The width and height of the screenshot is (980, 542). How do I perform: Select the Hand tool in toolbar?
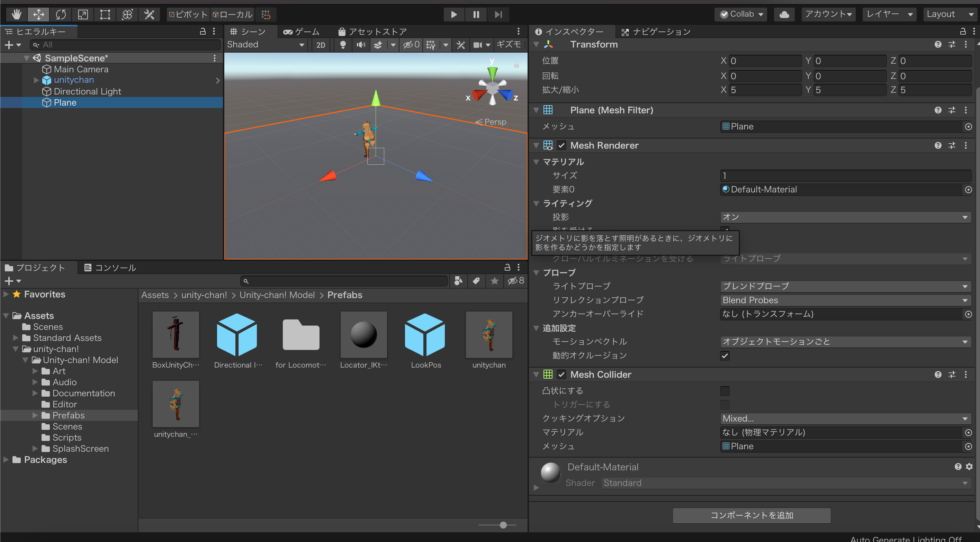16,15
